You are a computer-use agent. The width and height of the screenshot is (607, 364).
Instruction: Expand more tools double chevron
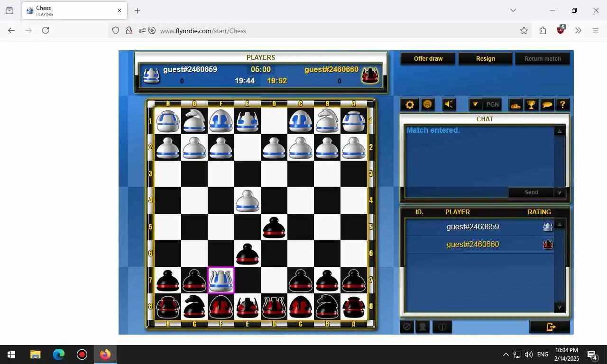578,30
